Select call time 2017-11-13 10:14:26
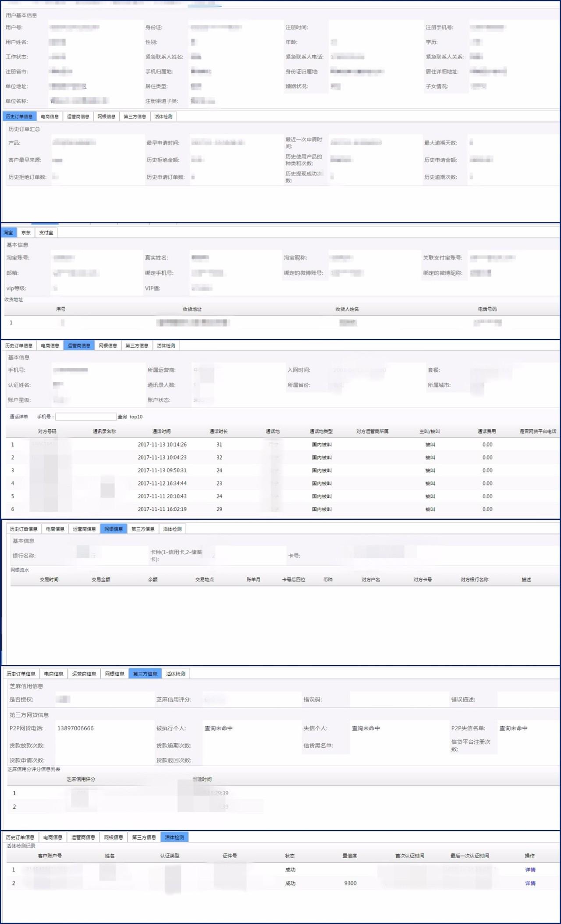 [x=162, y=445]
